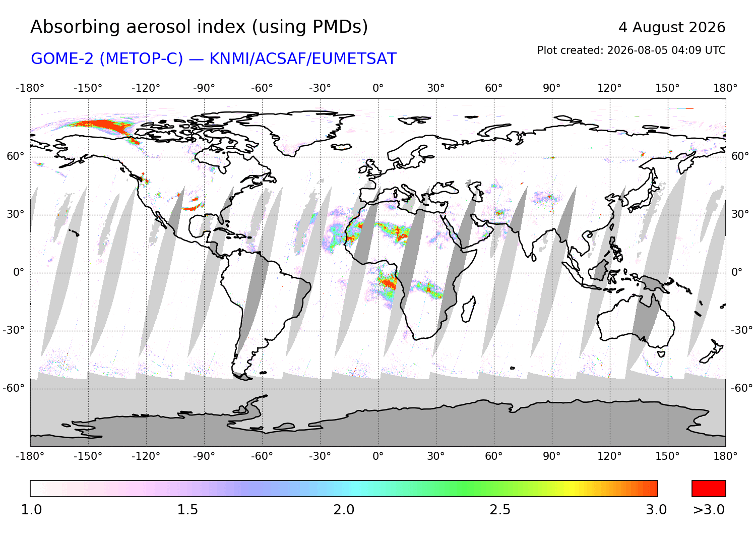The image size is (756, 537).
Task: Click the left axis label 60° latitude
Action: 15,156
